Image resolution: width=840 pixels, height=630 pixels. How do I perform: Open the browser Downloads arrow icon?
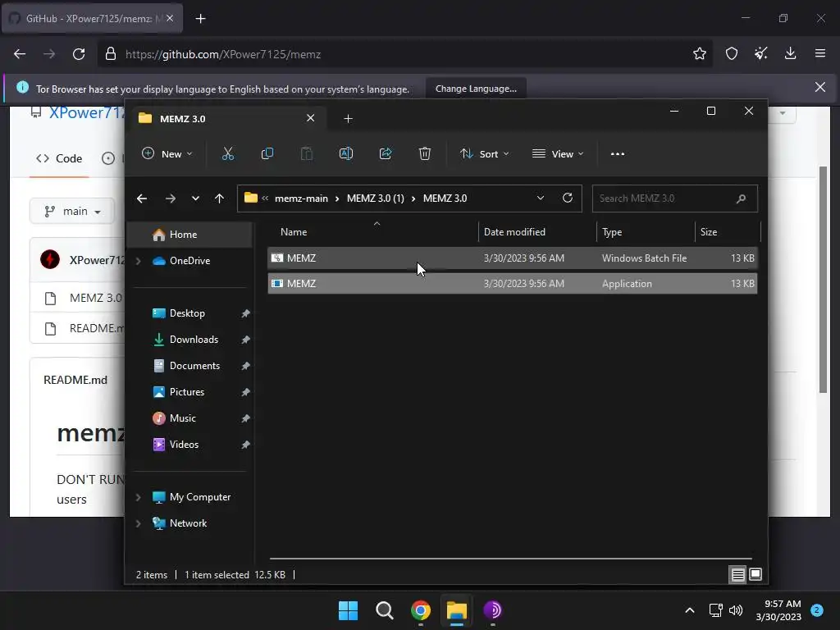pos(790,53)
